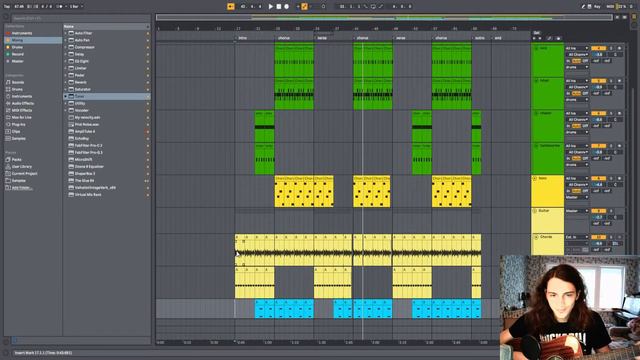Arm the hihat track for recording

click(619, 81)
